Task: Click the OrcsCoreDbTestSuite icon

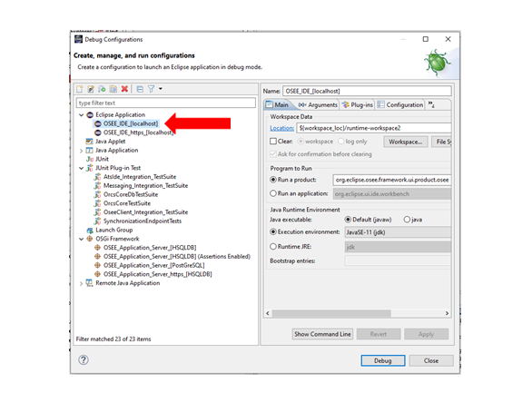Action: pyautogui.click(x=98, y=194)
